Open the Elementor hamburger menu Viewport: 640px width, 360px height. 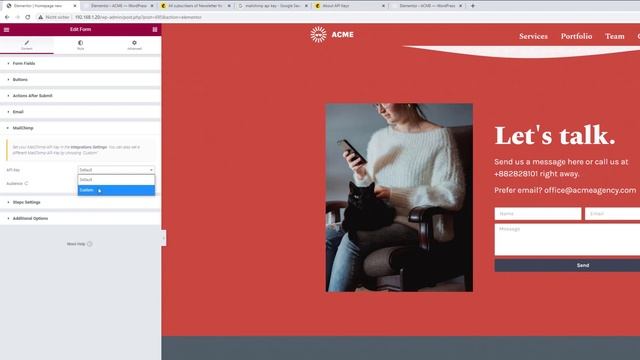[7, 29]
